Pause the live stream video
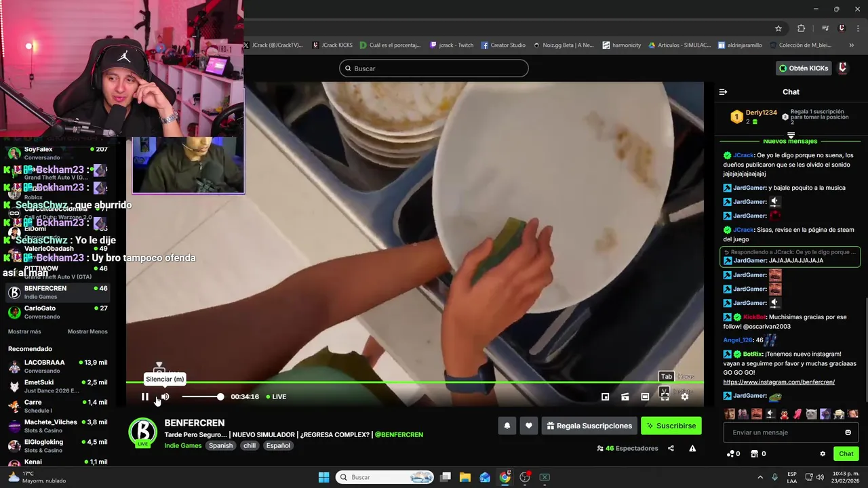Image resolution: width=868 pixels, height=488 pixels. (145, 396)
